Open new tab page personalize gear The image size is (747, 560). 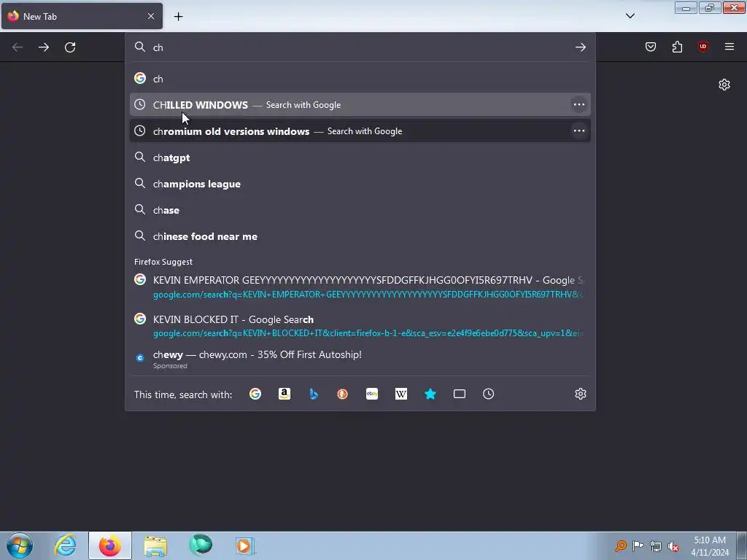coord(724,85)
